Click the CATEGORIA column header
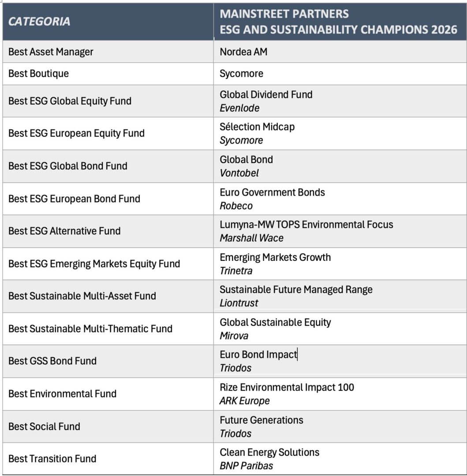This screenshot has width=467, height=476. (39, 22)
